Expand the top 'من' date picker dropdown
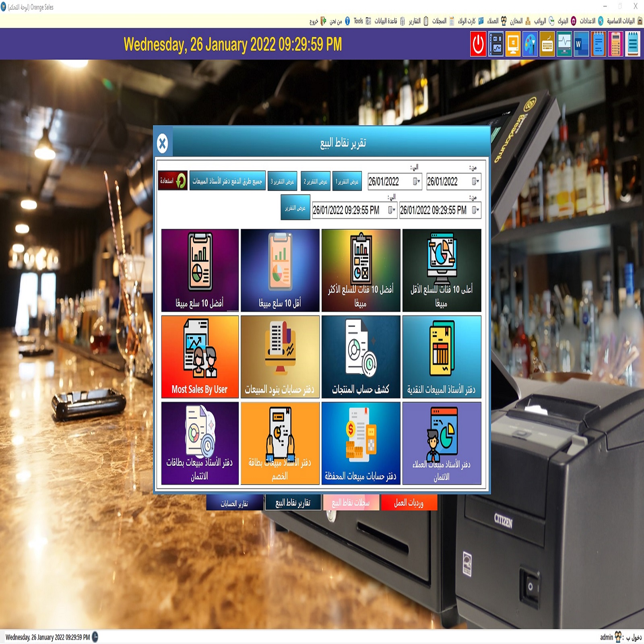 (x=475, y=182)
